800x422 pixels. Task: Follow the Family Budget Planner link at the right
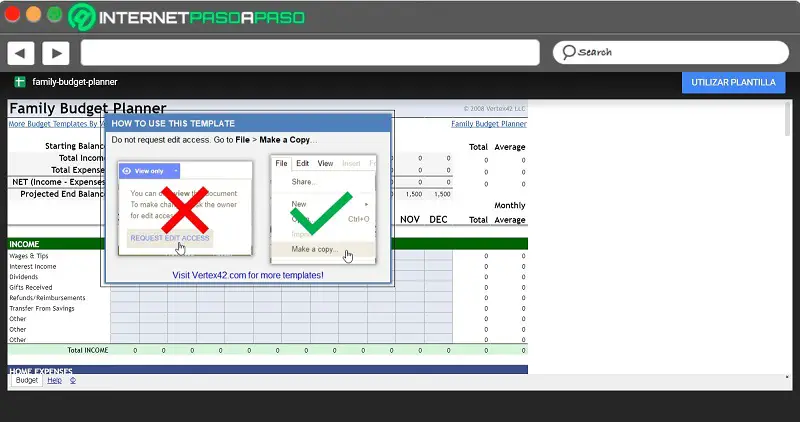click(489, 124)
